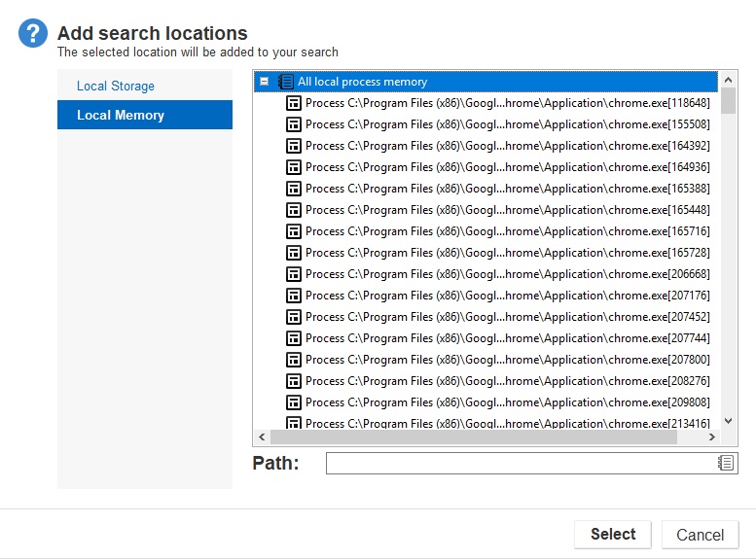This screenshot has height=559, width=756.
Task: Click the process icon for chrome.exe[165716]
Action: click(x=294, y=231)
